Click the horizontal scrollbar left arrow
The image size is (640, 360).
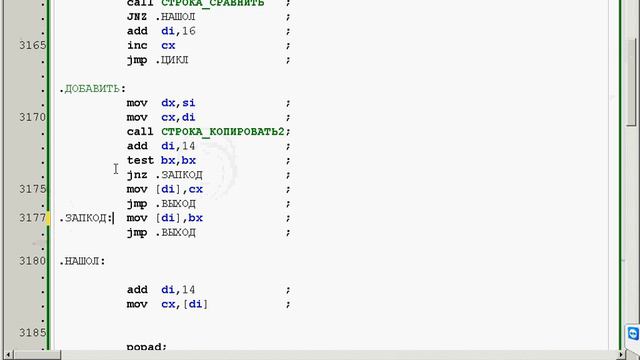[x=8, y=355]
